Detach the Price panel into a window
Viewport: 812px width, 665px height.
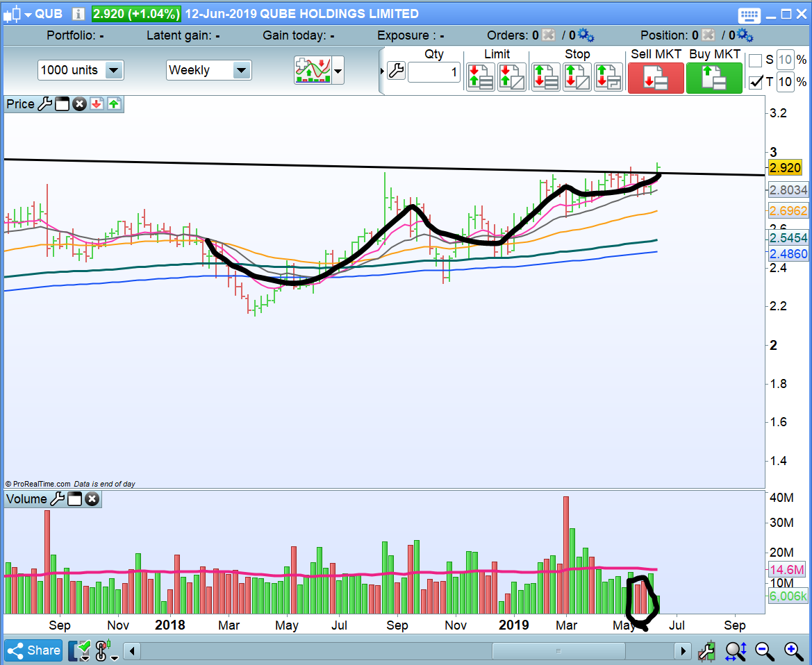pyautogui.click(x=62, y=104)
